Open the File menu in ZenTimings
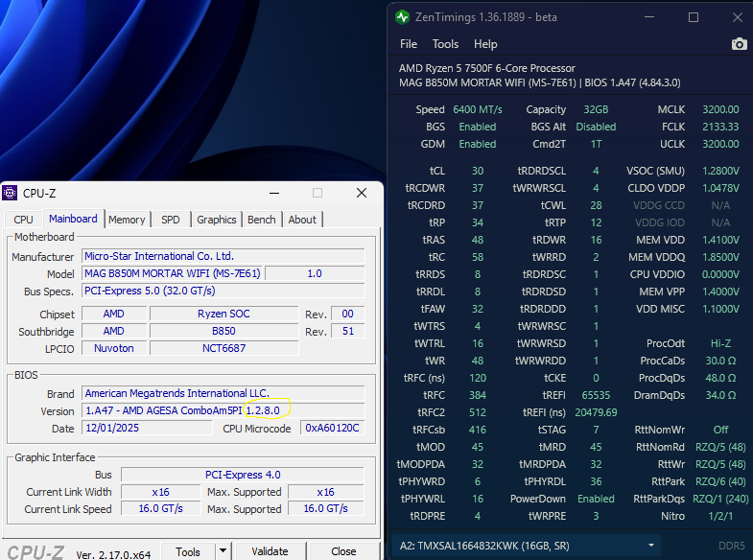The image size is (753, 560). pyautogui.click(x=409, y=44)
